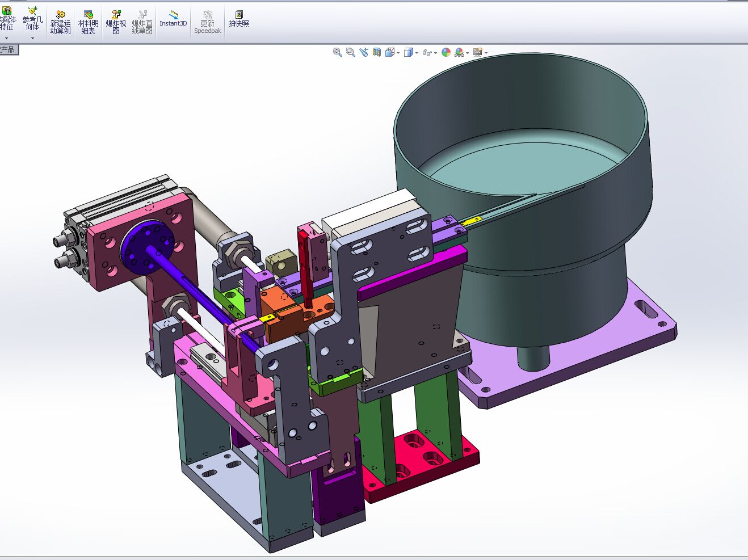Take a snapshot with 拍快照
The height and width of the screenshot is (560, 748).
(x=238, y=19)
